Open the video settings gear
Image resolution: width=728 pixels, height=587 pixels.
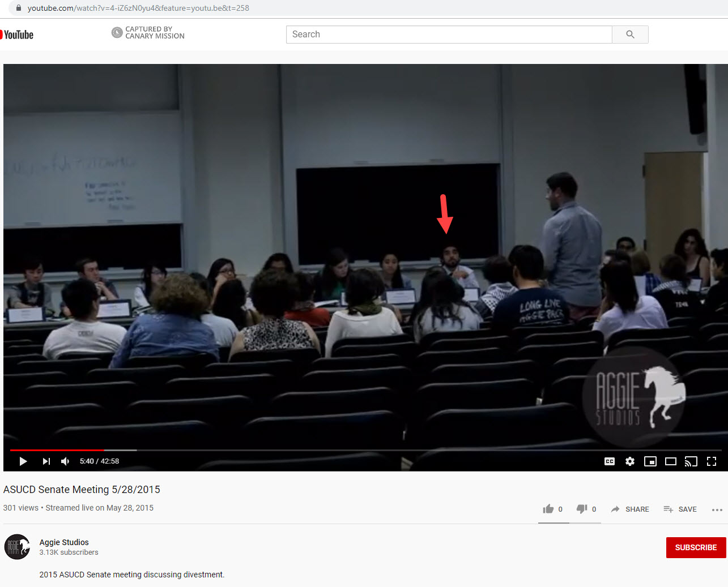(629, 461)
